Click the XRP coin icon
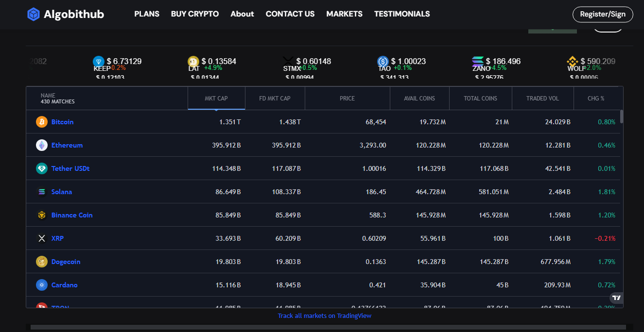The width and height of the screenshot is (644, 332). tap(42, 238)
